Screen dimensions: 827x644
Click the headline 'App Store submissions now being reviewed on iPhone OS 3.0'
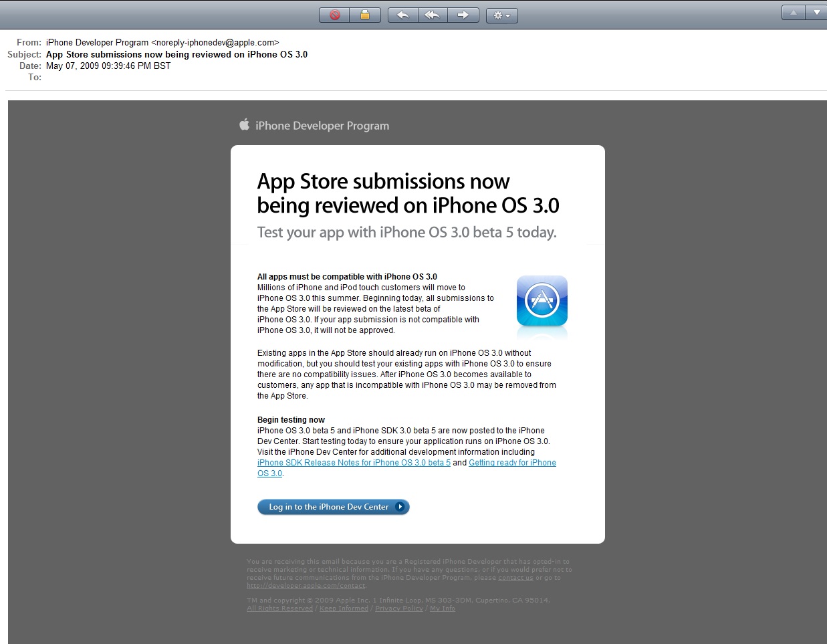[x=408, y=193]
